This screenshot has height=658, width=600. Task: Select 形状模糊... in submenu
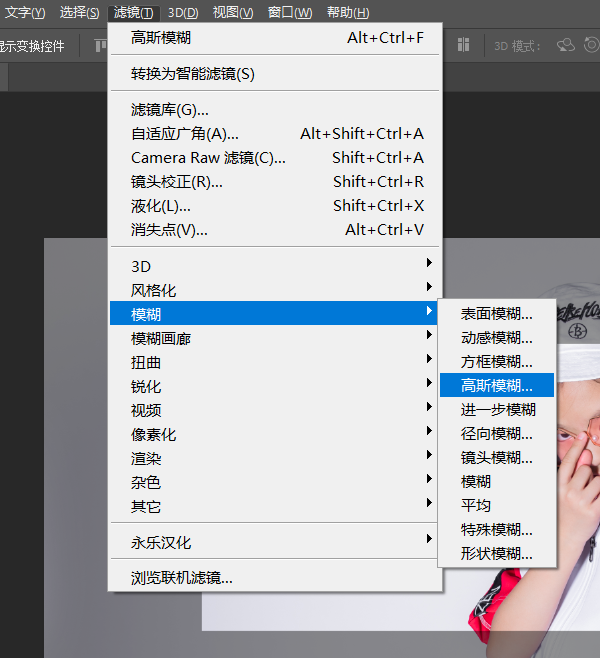(497, 554)
